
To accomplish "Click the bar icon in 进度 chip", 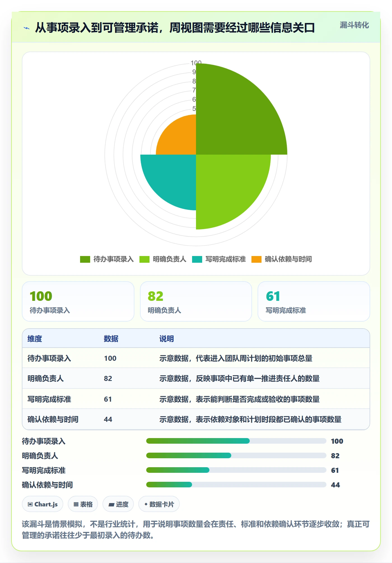I will point(111,505).
